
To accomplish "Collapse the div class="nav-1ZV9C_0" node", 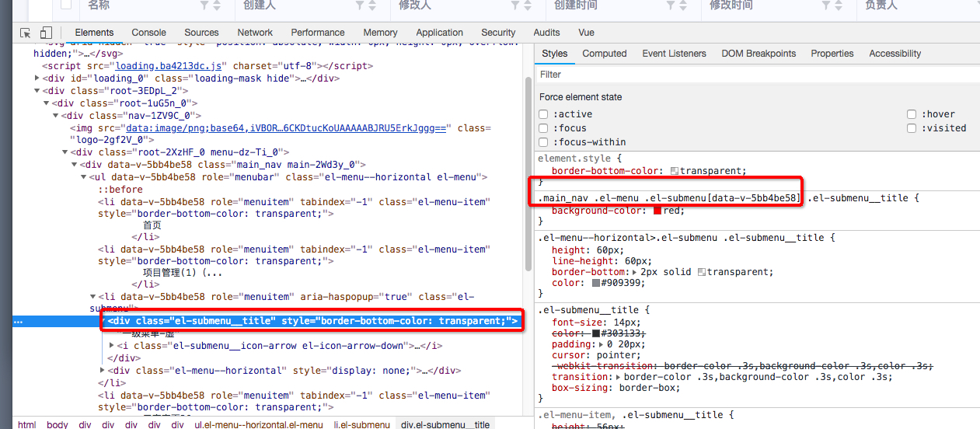I will (x=57, y=116).
